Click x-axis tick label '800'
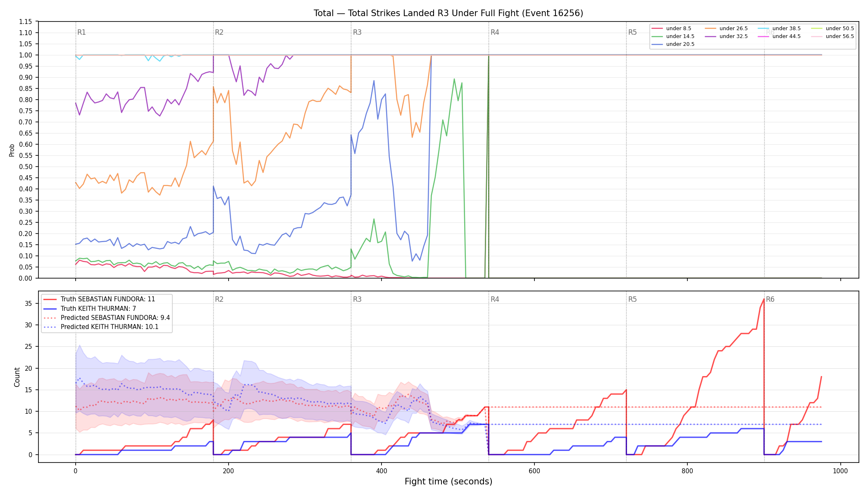 (x=687, y=471)
